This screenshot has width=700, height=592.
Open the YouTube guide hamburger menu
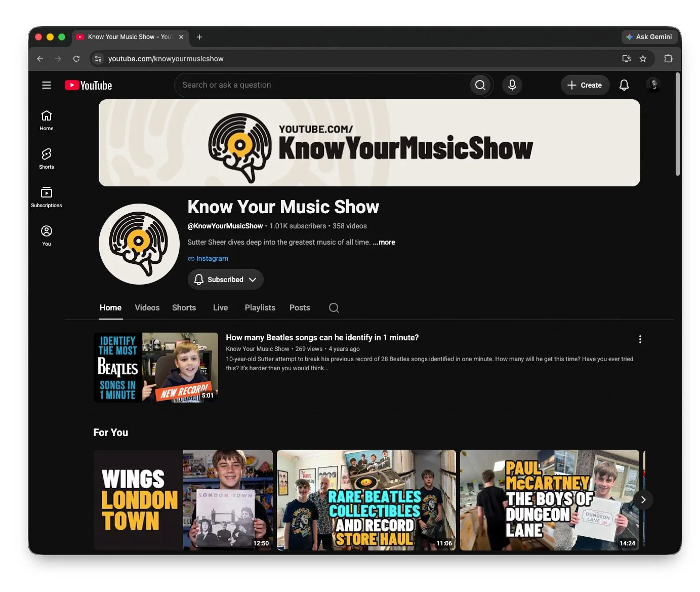click(x=47, y=85)
